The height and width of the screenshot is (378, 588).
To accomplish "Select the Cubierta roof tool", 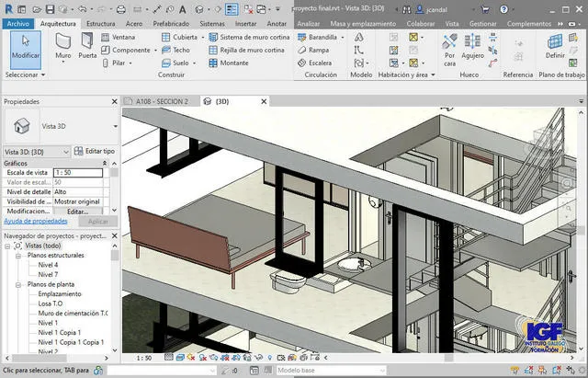I will 180,37.
